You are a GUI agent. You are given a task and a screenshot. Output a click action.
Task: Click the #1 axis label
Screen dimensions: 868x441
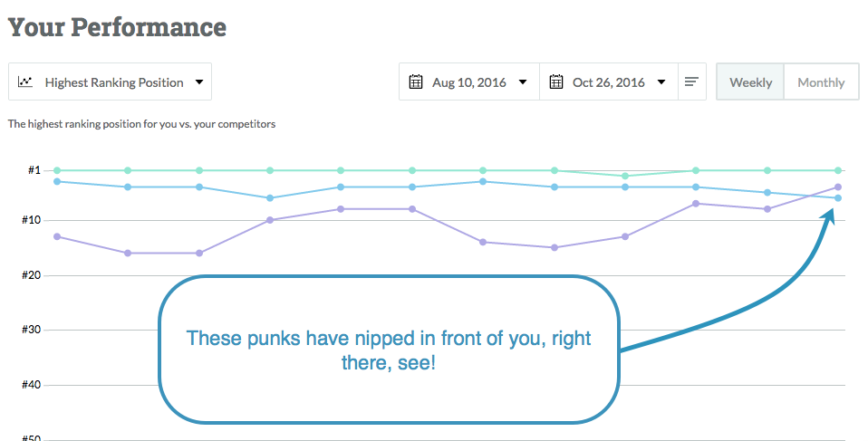click(35, 170)
